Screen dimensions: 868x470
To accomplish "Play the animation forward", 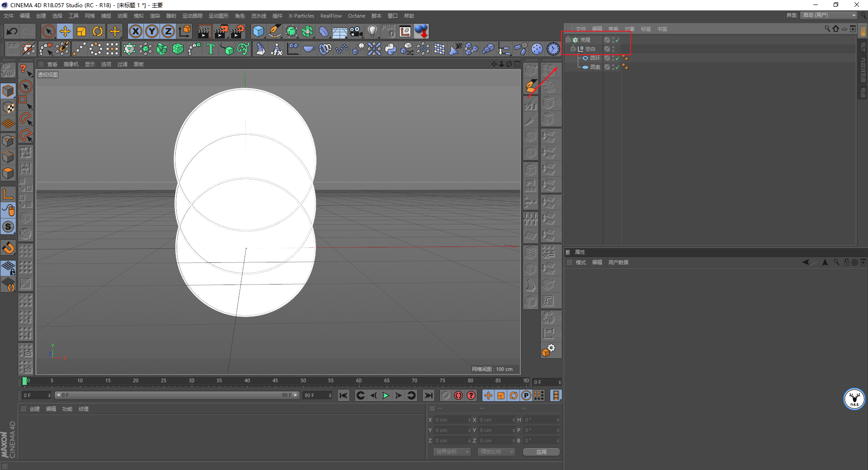I will 386,396.
